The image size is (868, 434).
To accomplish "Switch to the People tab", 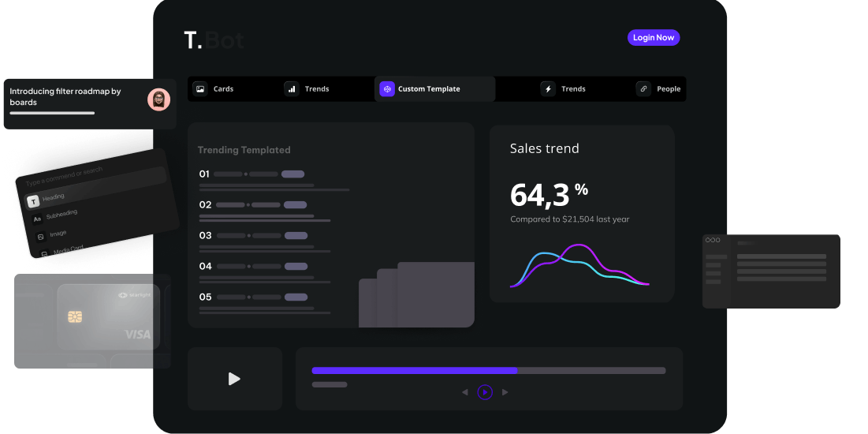I will (668, 89).
